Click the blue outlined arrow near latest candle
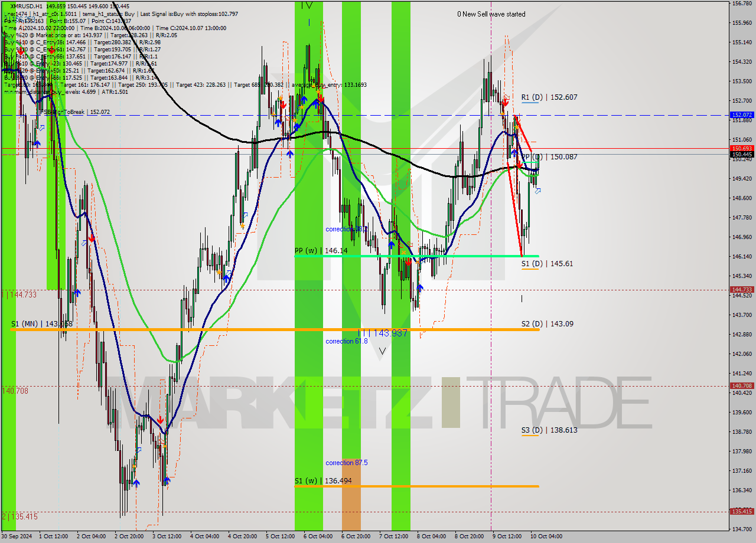The image size is (756, 543). coord(537,191)
